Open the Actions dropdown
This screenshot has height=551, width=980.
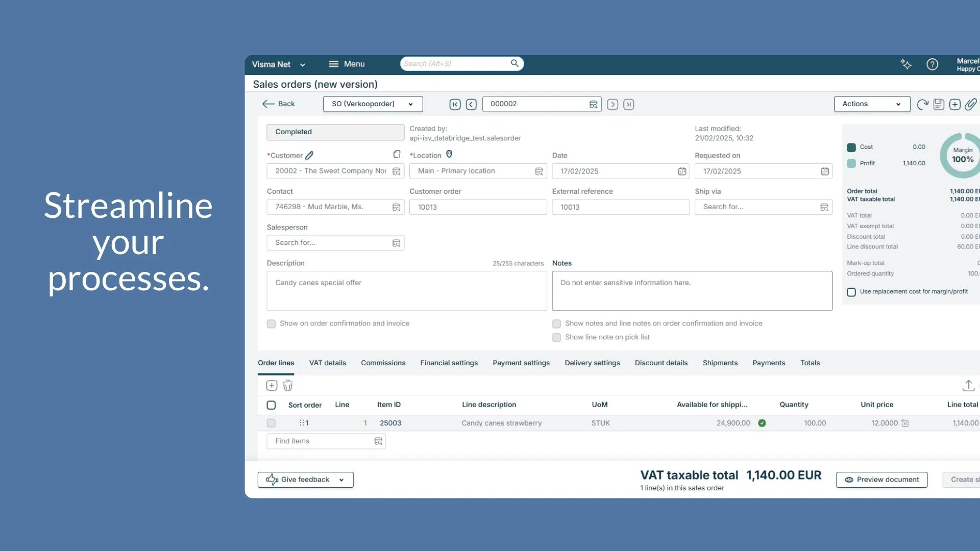point(872,104)
